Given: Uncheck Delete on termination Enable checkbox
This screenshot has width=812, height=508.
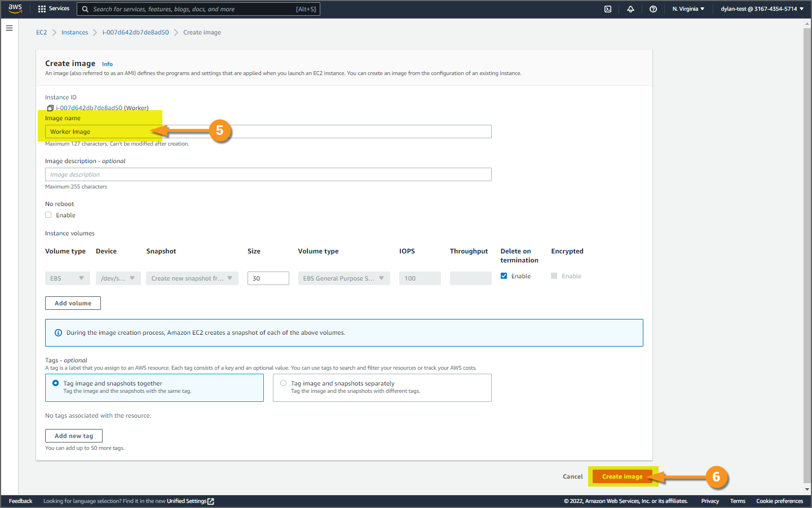Looking at the screenshot, I should 504,276.
